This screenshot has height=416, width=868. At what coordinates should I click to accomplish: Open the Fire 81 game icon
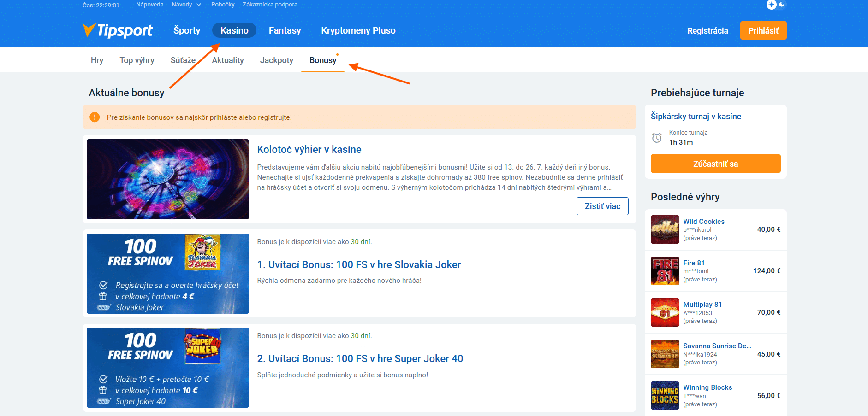[x=665, y=271]
